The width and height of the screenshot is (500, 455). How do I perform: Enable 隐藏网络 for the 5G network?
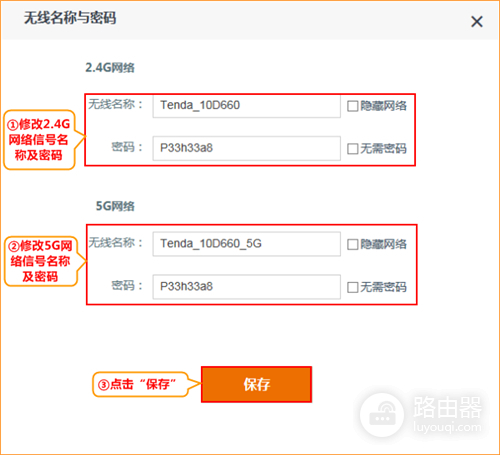pyautogui.click(x=352, y=244)
